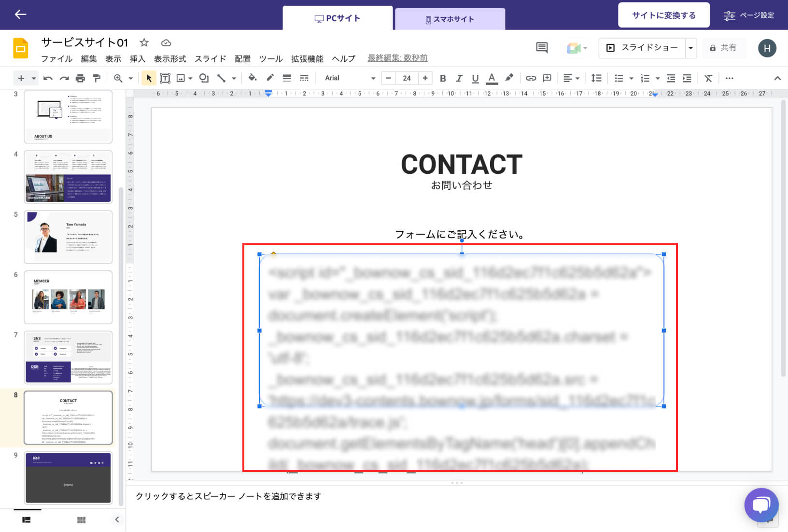788x532 pixels.
Task: Click the insert link icon
Action: coord(531,78)
